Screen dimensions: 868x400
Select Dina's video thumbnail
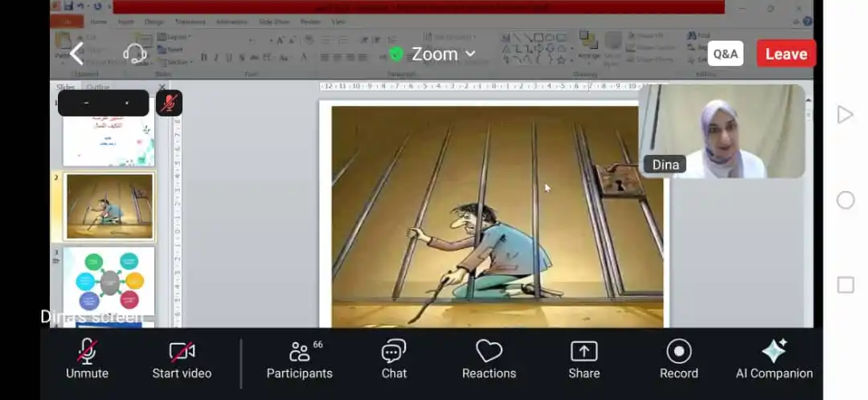click(722, 131)
